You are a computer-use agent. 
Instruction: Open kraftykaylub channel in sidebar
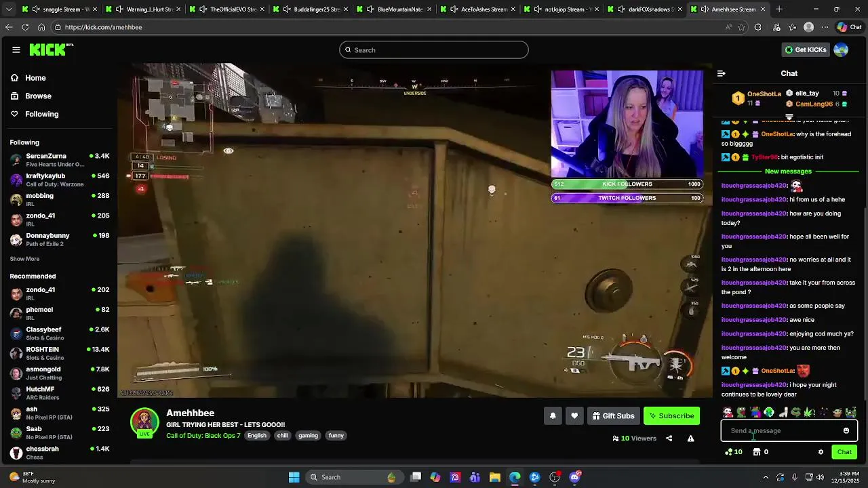[x=60, y=180]
